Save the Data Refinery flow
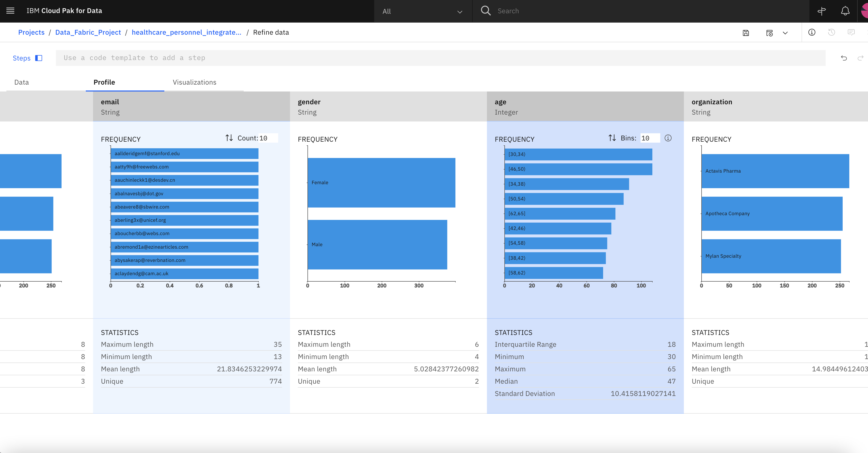Screen dimensions: 868x453 (746, 33)
